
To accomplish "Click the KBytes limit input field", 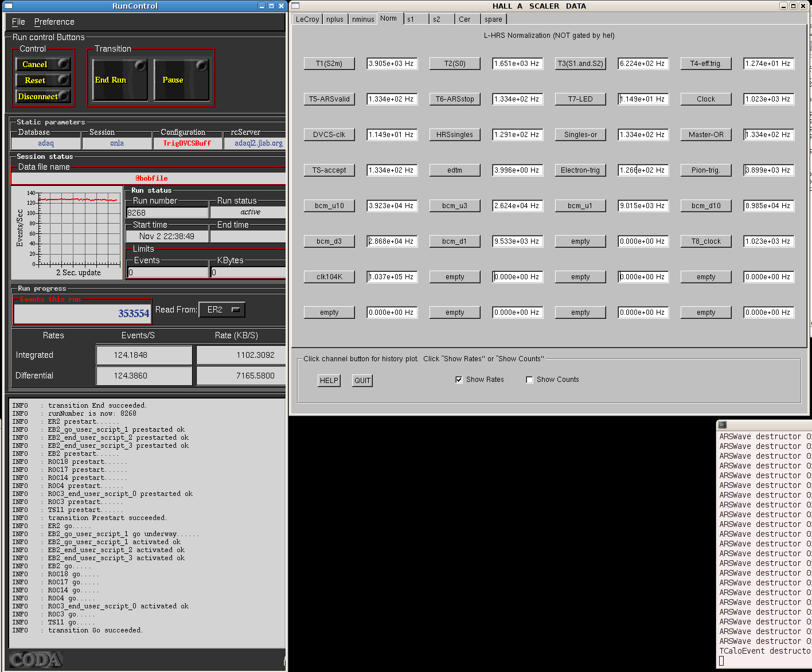I will pos(248,272).
